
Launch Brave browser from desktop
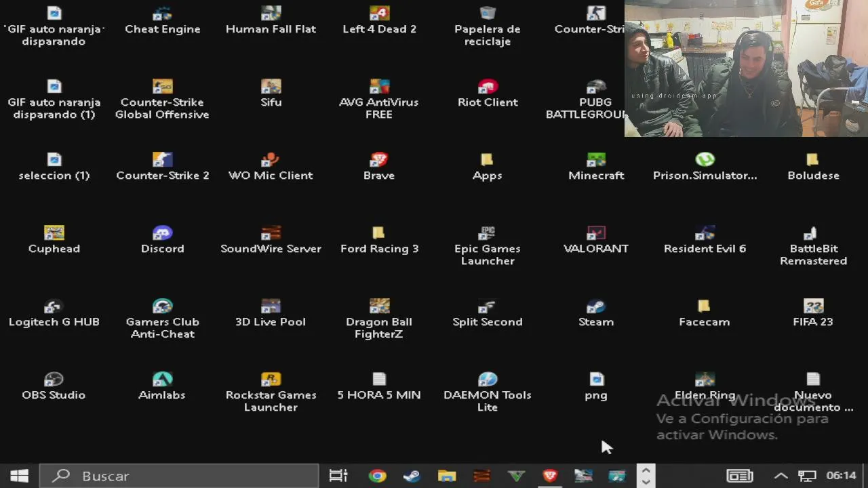tap(379, 167)
